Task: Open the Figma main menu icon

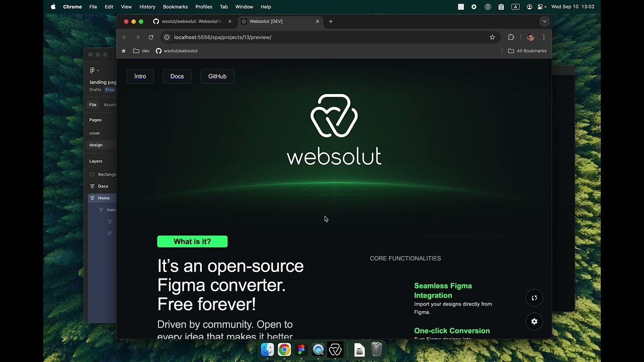Action: click(92, 70)
